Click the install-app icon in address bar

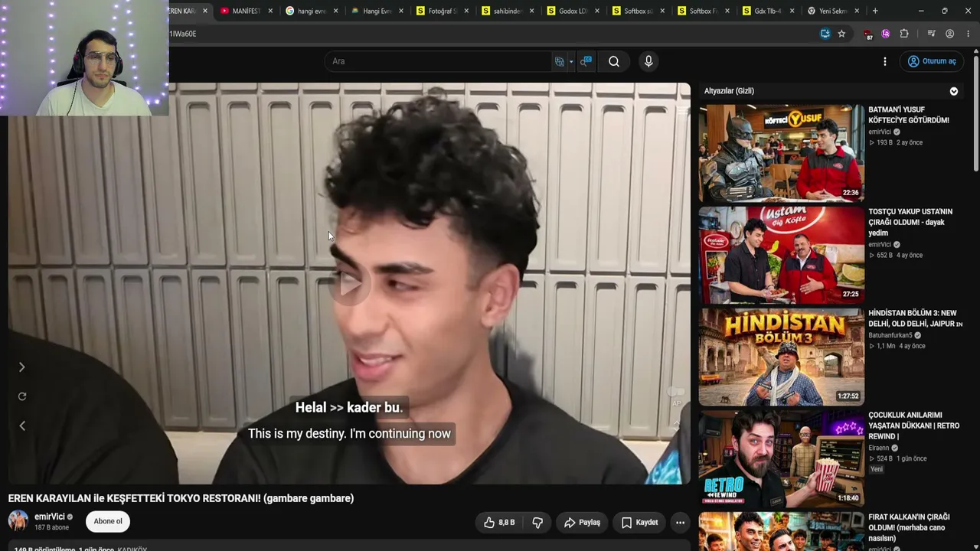pos(825,34)
